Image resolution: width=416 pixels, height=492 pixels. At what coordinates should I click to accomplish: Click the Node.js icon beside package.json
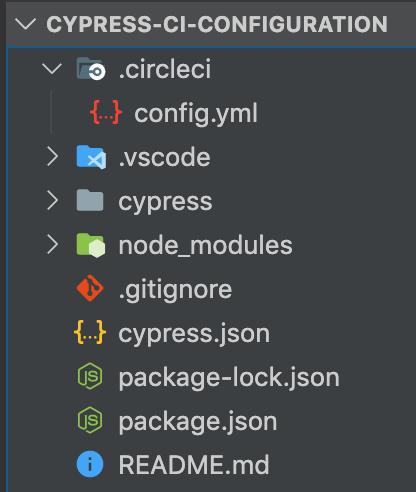90,420
